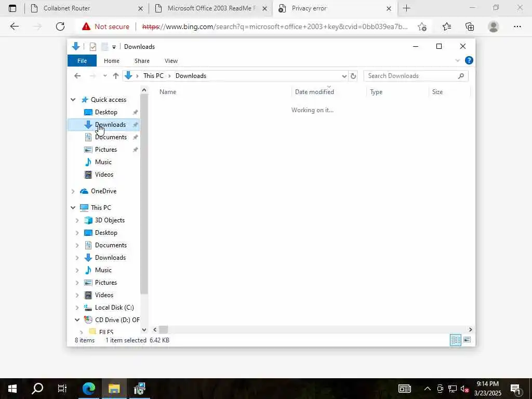Viewport: 532px width, 399px height.
Task: Select Desktop in Quick access
Action: [x=106, y=112]
